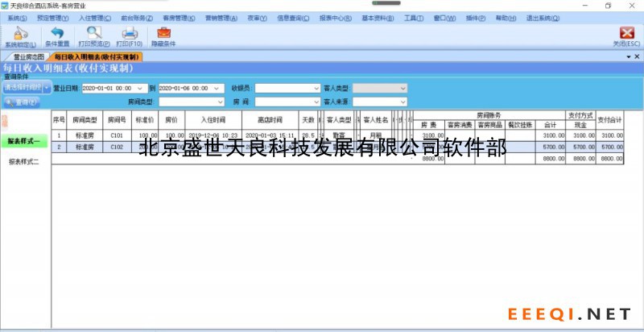The width and height of the screenshot is (644, 332).
Task: Open the 房间类型 room type dropdown
Action: coord(221,102)
